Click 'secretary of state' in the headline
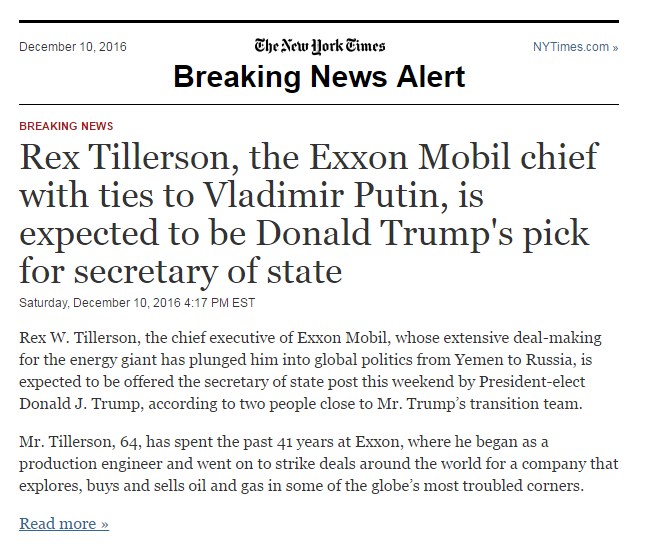Viewport: 649px width, 552px height. (208, 271)
